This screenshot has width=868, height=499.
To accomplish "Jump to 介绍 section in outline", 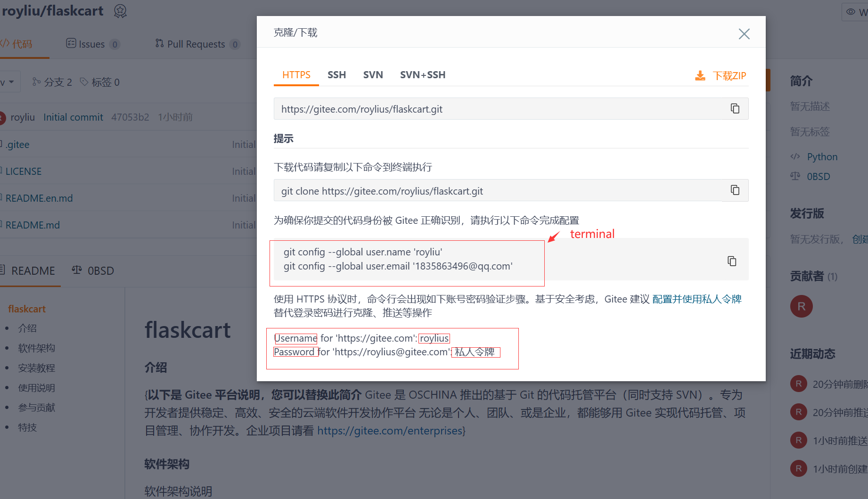I will pyautogui.click(x=27, y=328).
